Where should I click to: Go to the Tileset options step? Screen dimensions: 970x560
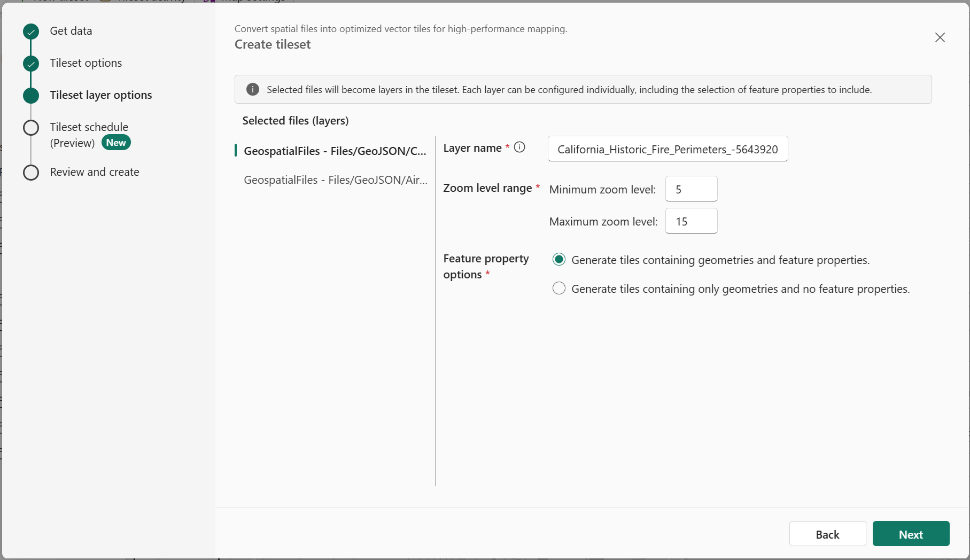pos(86,63)
